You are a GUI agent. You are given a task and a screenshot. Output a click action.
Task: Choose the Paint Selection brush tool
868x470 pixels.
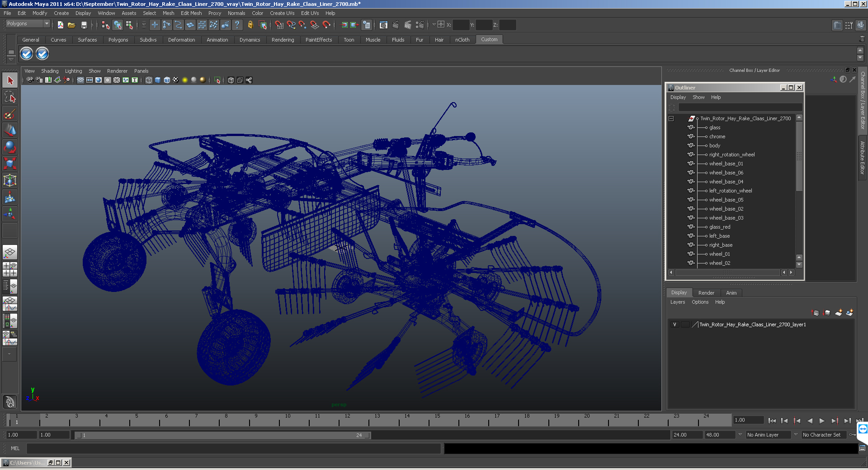pos(10,114)
